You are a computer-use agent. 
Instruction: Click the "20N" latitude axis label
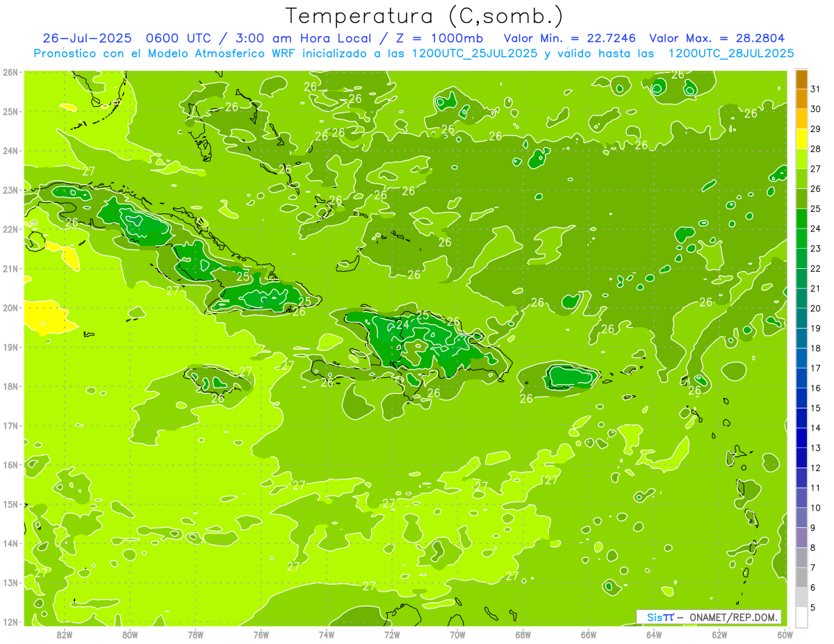(x=10, y=308)
